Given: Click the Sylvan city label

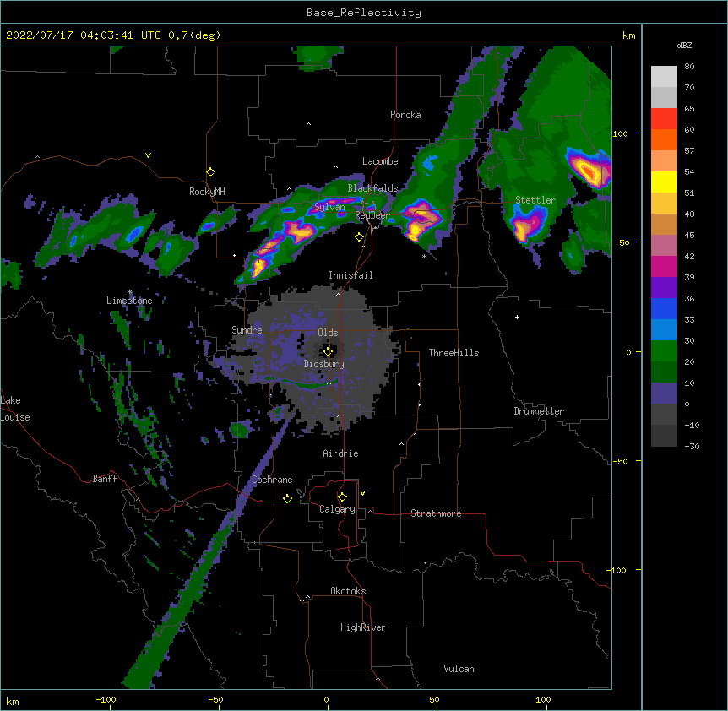Looking at the screenshot, I should coord(329,207).
